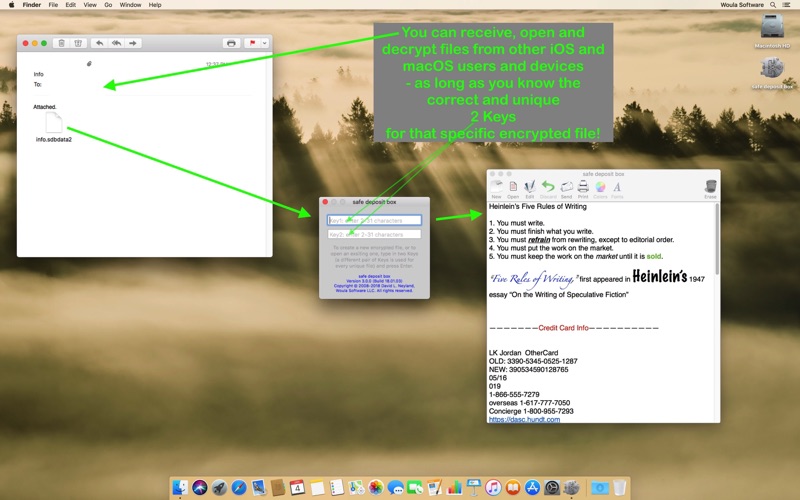Open System Preferences icon in the Dock
This screenshot has width=800, height=500.
point(552,488)
